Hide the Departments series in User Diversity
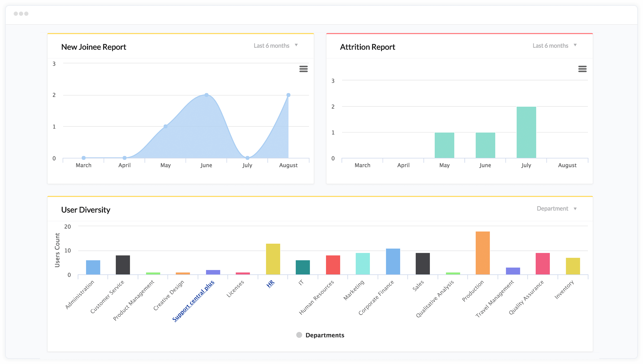The height and width of the screenshot is (364, 643). [325, 335]
